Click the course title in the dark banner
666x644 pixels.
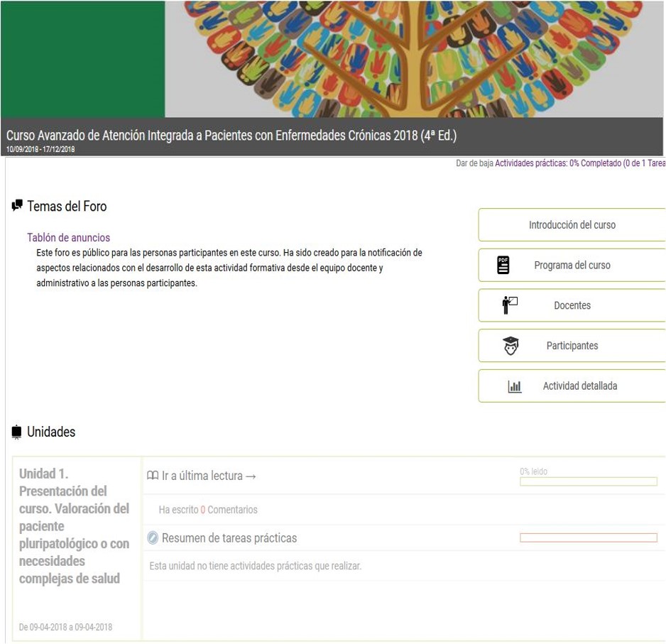[231, 135]
